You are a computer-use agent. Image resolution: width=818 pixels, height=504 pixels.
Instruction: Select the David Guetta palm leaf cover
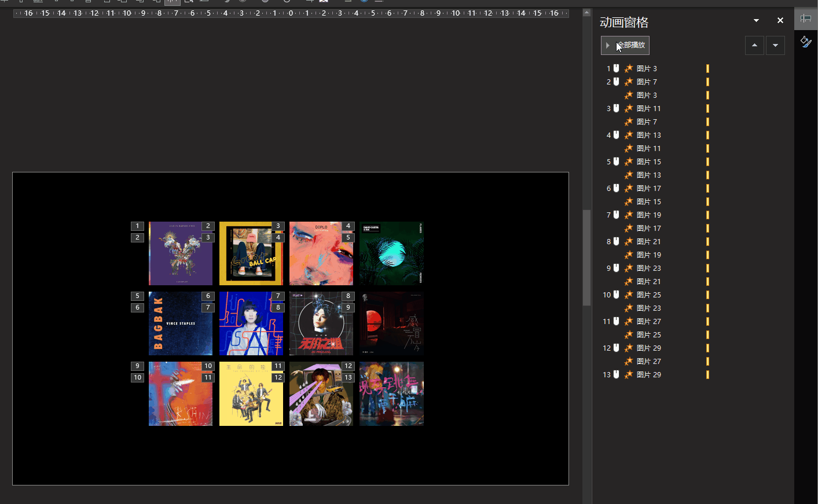[x=391, y=253]
